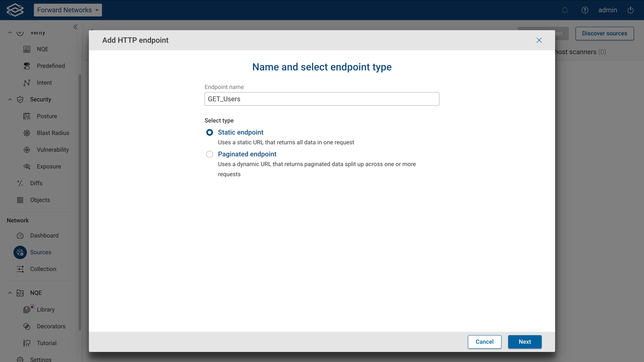Edit the GET_Users endpoint name field
The width and height of the screenshot is (644, 362).
coord(321,99)
